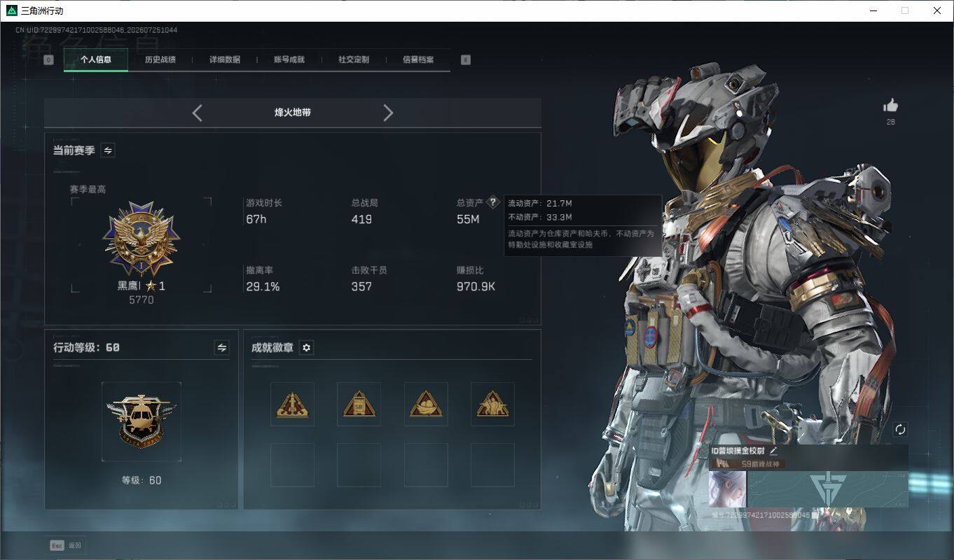
Task: Click the teal namecard banner with emblem
Action: click(828, 489)
